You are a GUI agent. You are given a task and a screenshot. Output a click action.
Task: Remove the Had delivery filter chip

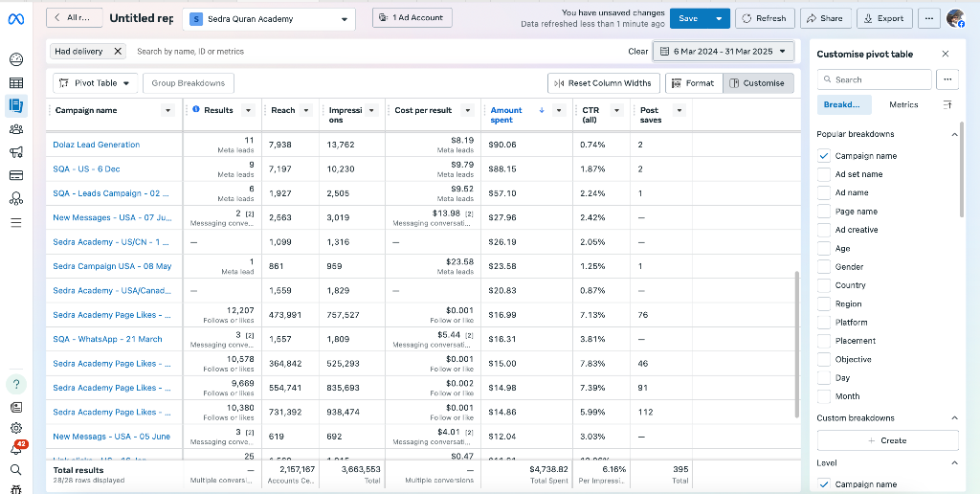tap(118, 52)
